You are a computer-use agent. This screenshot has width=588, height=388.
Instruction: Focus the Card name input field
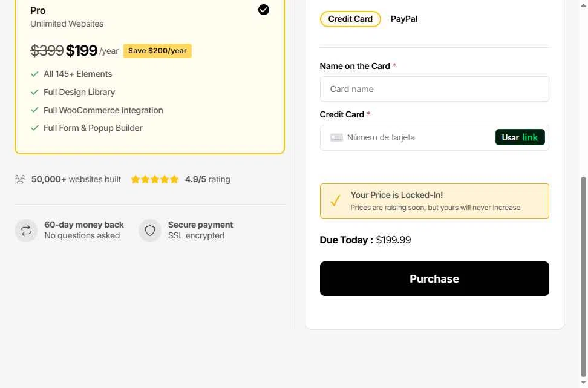point(434,89)
